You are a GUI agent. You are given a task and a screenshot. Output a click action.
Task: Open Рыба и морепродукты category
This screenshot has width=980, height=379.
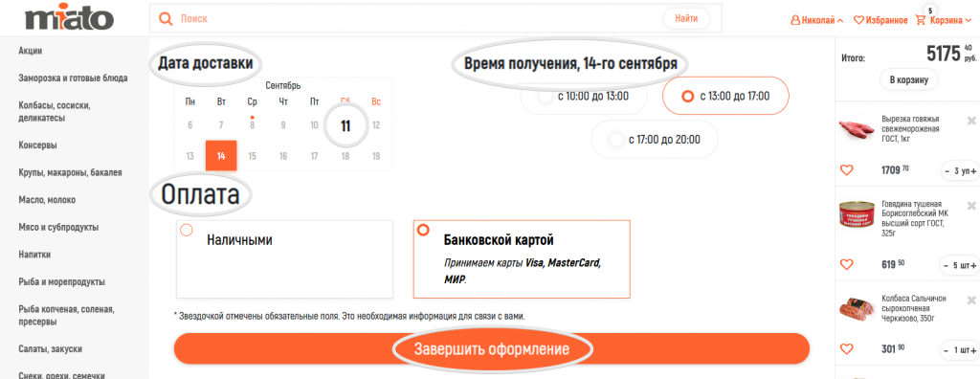click(x=62, y=281)
